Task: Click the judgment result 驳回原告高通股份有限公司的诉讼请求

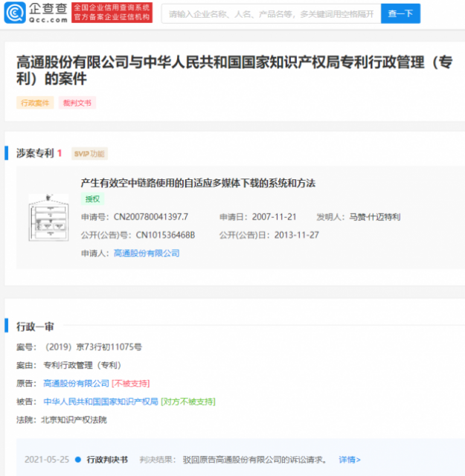Action: [x=254, y=460]
